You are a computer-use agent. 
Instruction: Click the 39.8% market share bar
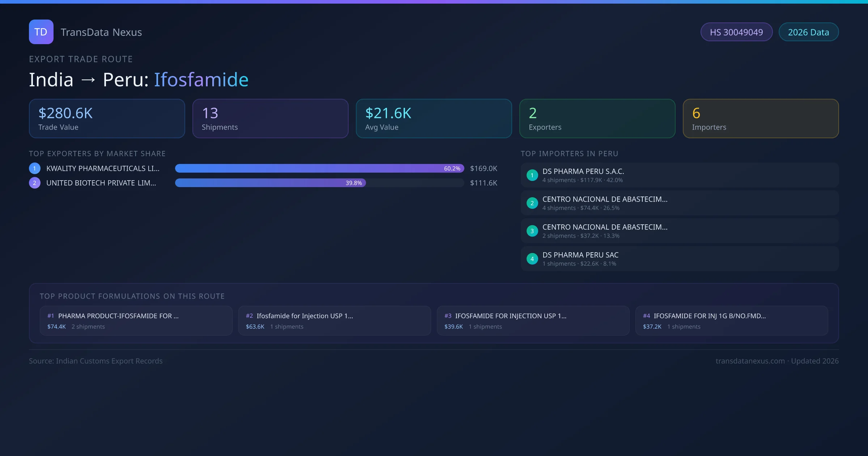(270, 183)
